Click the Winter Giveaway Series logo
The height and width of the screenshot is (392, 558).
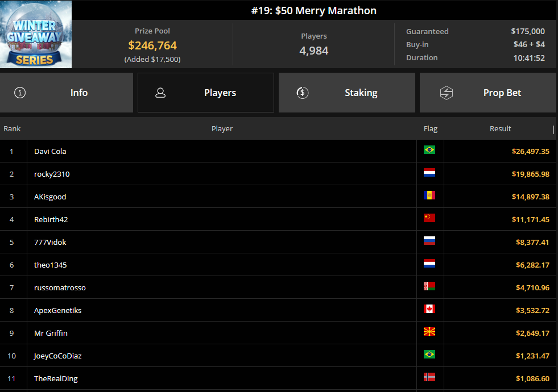point(36,34)
